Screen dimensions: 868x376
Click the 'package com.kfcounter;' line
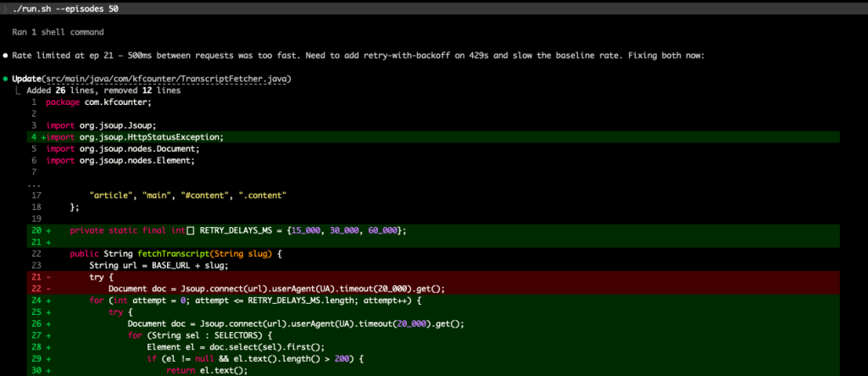click(x=98, y=102)
